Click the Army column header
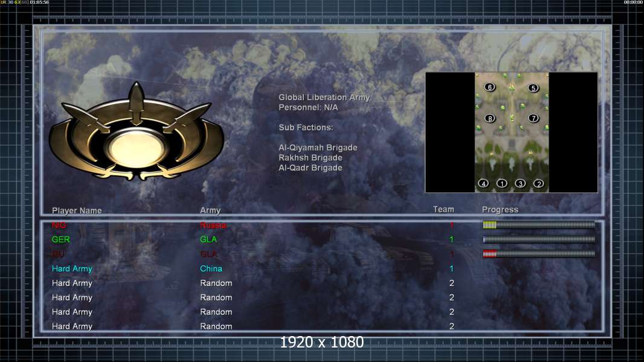The width and height of the screenshot is (644, 362). point(210,211)
